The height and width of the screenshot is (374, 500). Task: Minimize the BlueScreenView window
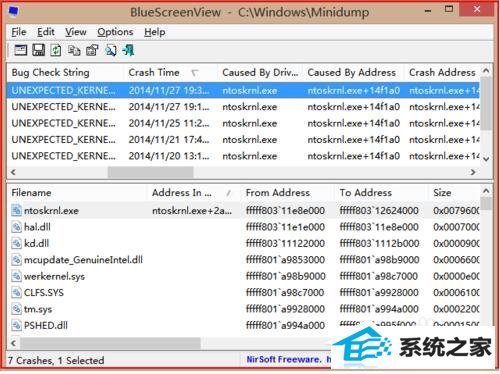tap(428, 11)
